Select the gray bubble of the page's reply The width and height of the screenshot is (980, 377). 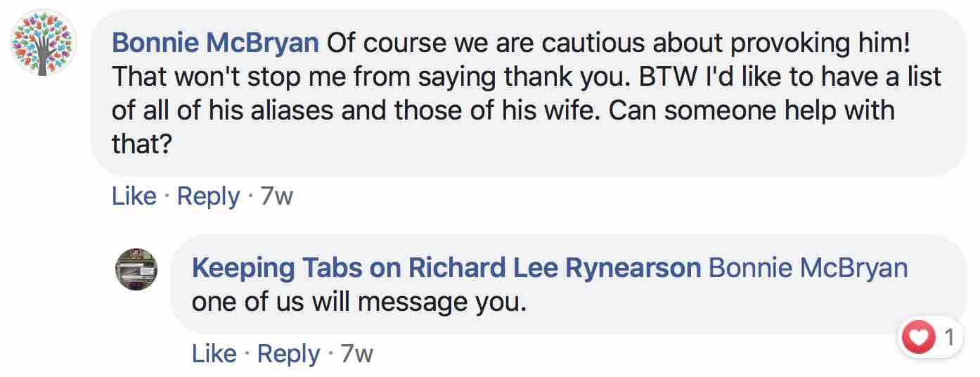coord(569,284)
